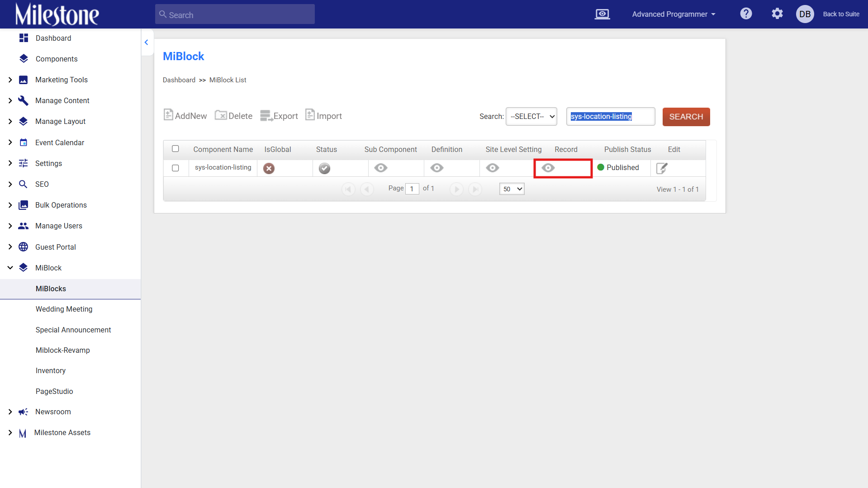
Task: Expand the Manage Content section
Action: point(10,100)
